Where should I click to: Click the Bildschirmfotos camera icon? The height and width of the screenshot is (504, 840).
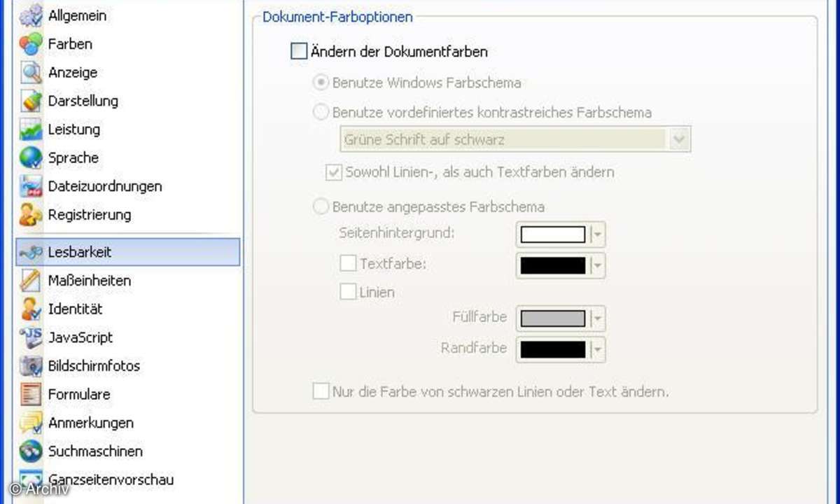31,365
